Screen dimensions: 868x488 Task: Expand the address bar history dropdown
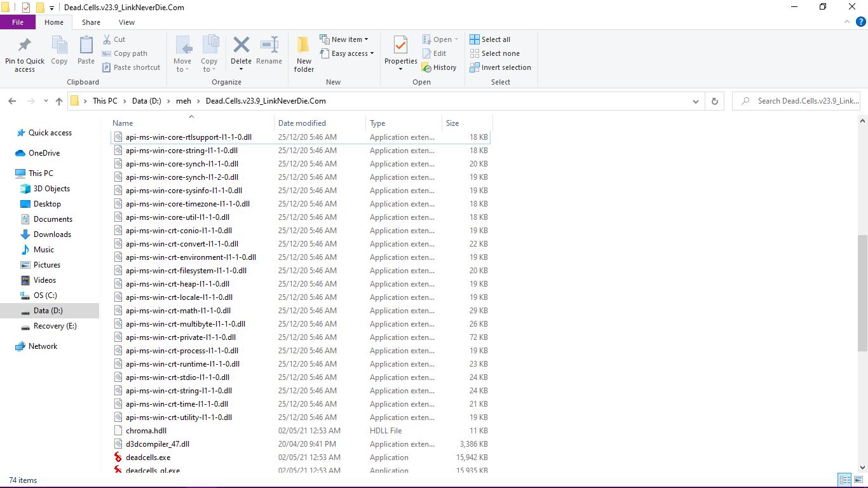[x=696, y=101]
